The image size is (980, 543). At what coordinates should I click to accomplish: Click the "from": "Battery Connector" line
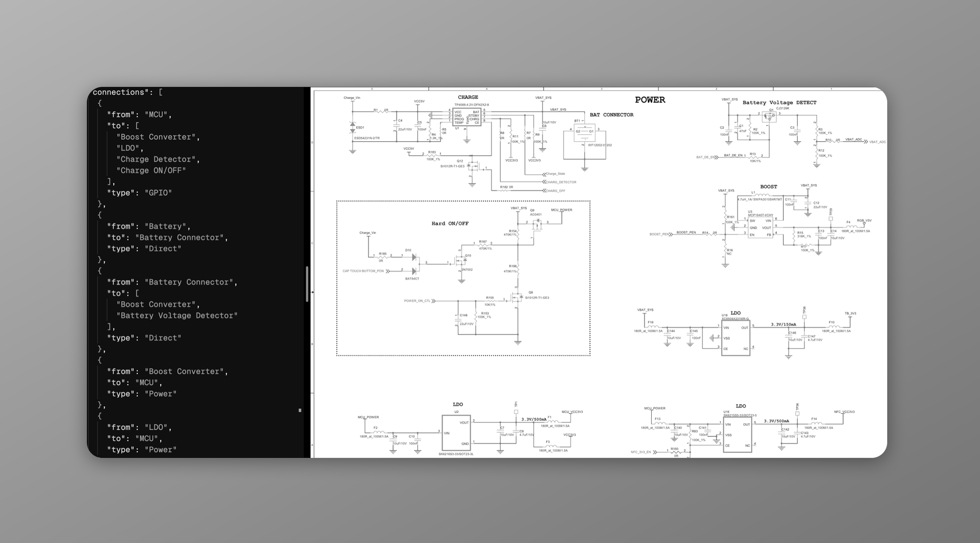pyautogui.click(x=172, y=282)
